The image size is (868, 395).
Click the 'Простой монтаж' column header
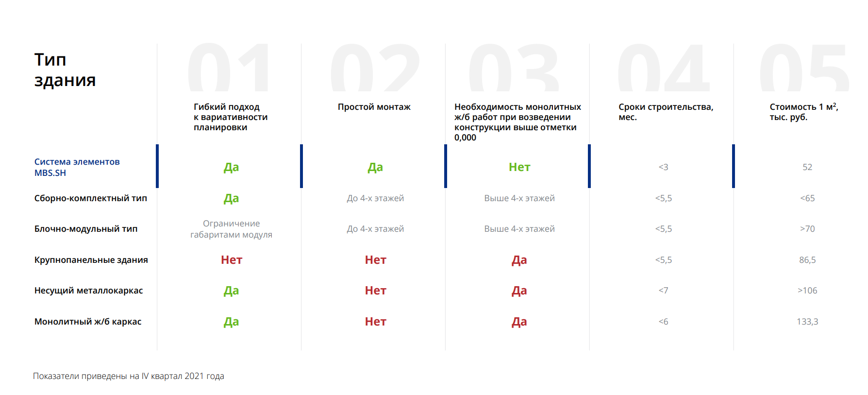(x=374, y=107)
